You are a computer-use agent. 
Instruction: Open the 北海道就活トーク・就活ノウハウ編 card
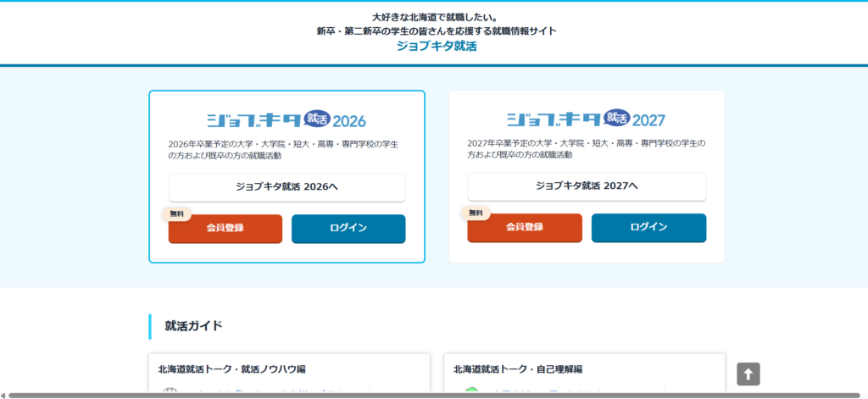click(x=231, y=369)
